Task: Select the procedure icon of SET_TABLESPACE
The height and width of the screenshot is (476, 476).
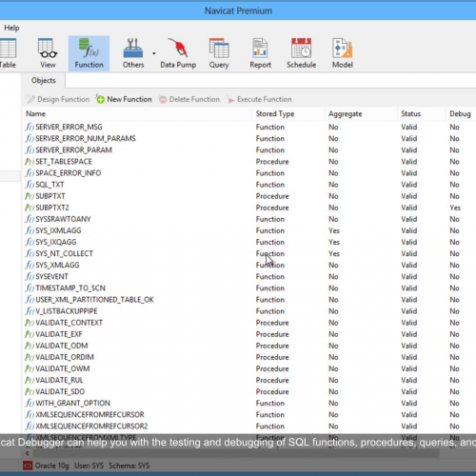Action: point(30,162)
